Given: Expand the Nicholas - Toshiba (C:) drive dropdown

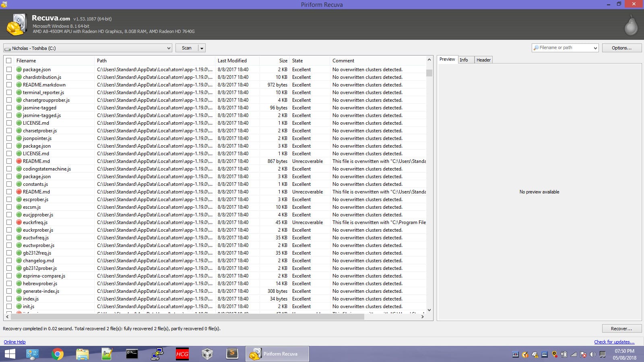Looking at the screenshot, I should point(169,48).
